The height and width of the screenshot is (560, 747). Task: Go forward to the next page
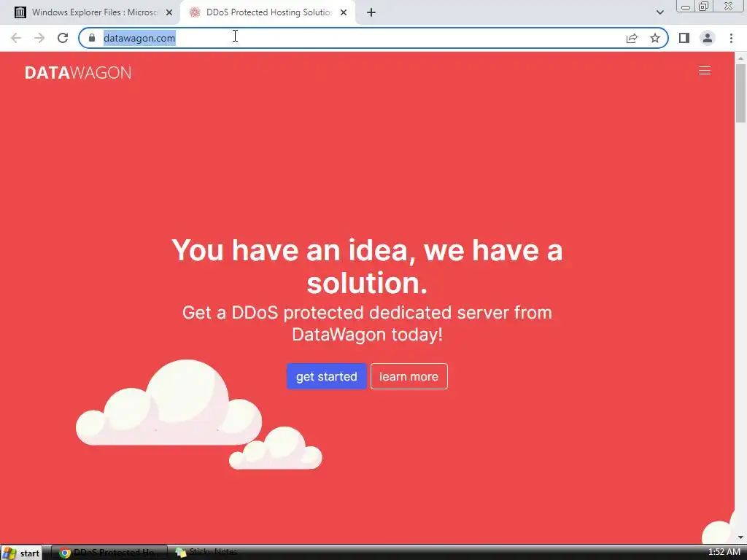coord(39,38)
